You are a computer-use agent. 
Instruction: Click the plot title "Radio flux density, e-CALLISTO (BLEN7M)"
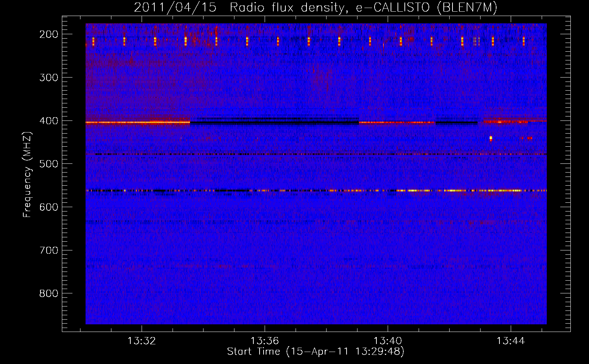pyautogui.click(x=363, y=8)
